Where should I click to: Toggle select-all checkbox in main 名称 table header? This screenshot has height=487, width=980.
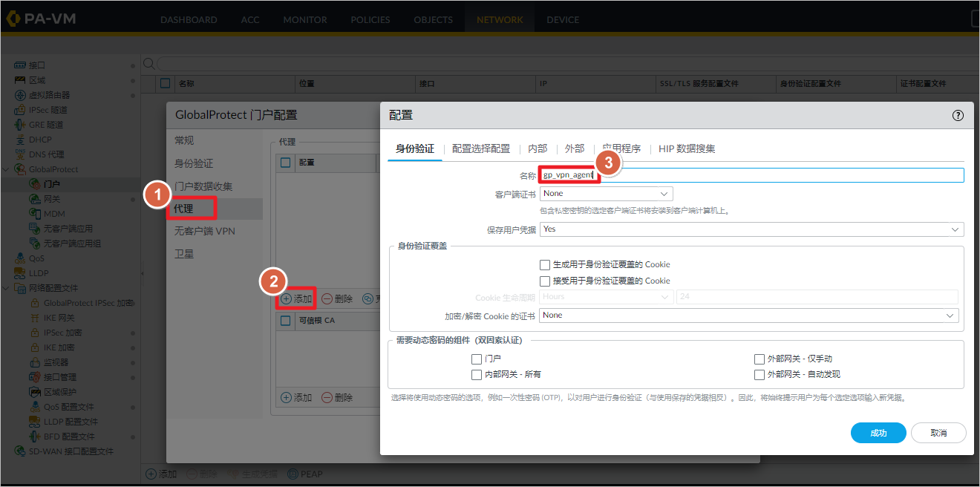(166, 84)
